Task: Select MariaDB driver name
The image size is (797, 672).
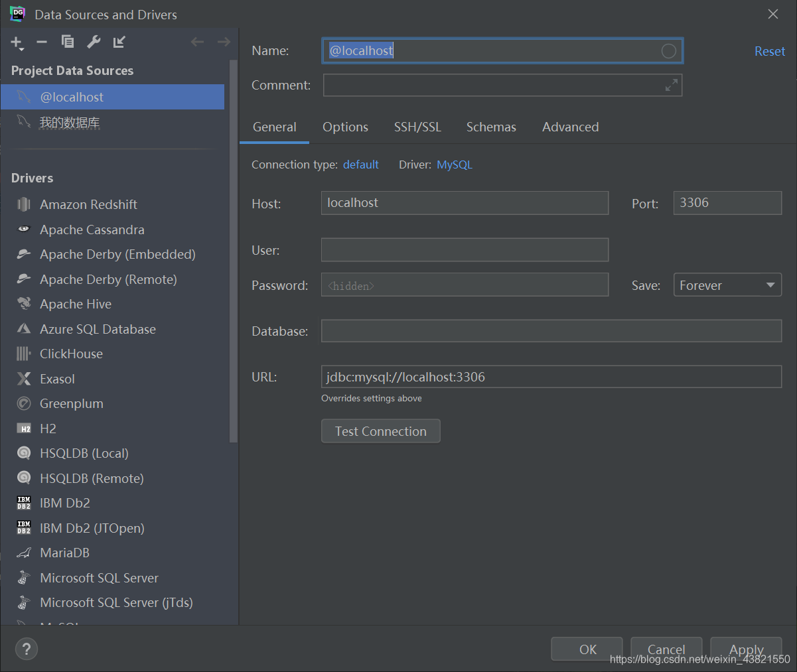Action: 64,553
